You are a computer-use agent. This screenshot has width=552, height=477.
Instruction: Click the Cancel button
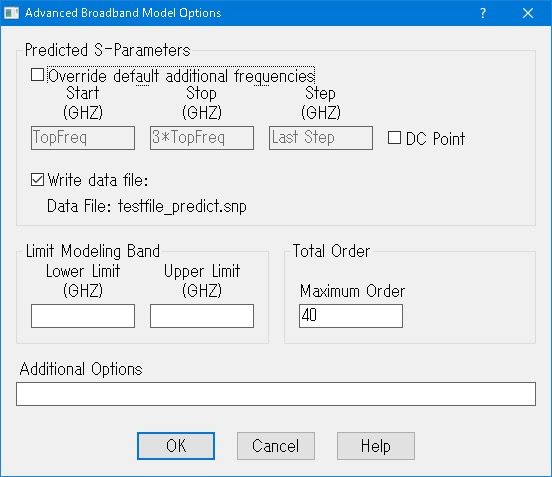pos(276,446)
